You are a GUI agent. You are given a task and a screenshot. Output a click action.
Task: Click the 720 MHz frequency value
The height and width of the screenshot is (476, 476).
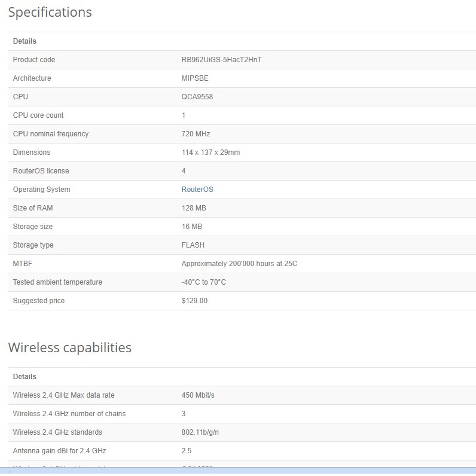tap(196, 134)
